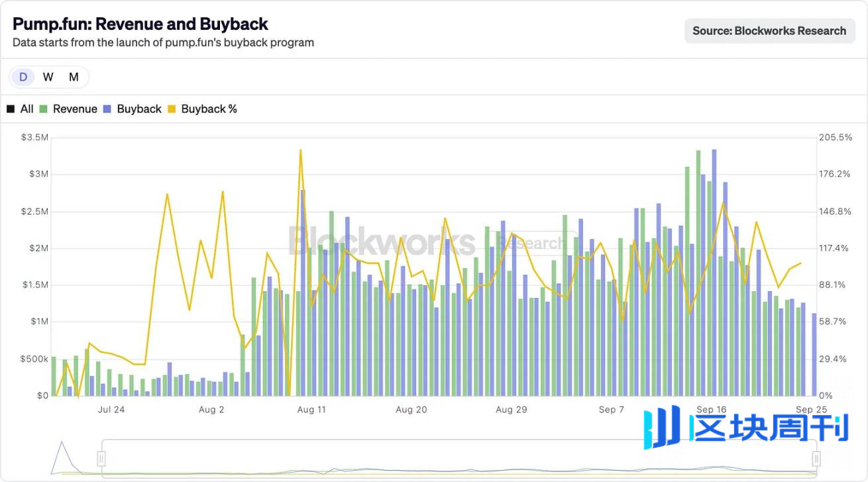Screen dimensions: 868x482
Task: Click the black All legend swatch
Action: click(11, 109)
